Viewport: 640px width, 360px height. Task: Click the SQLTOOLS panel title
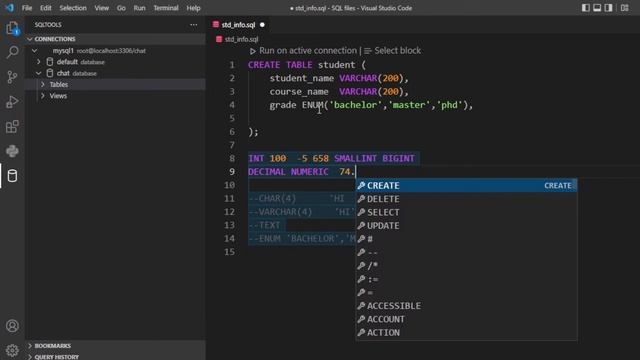pyautogui.click(x=48, y=25)
